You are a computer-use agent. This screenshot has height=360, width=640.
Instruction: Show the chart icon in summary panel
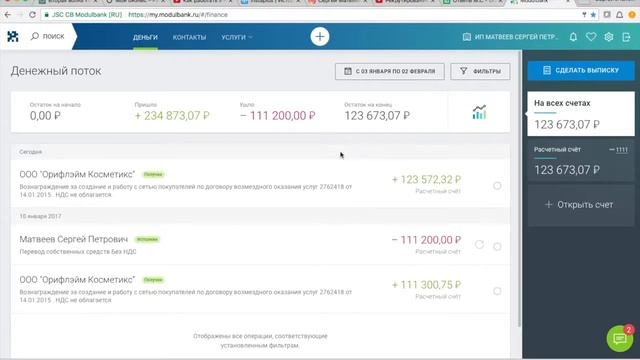tap(479, 112)
